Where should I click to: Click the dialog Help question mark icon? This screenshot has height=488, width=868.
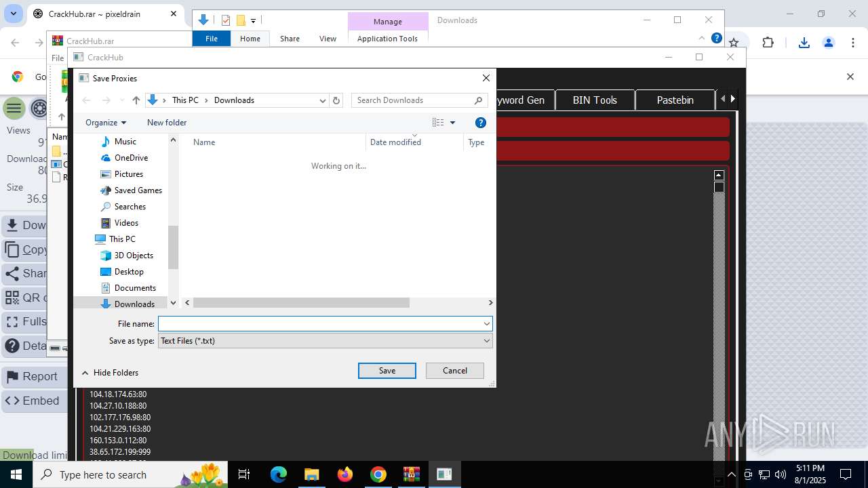pos(481,123)
